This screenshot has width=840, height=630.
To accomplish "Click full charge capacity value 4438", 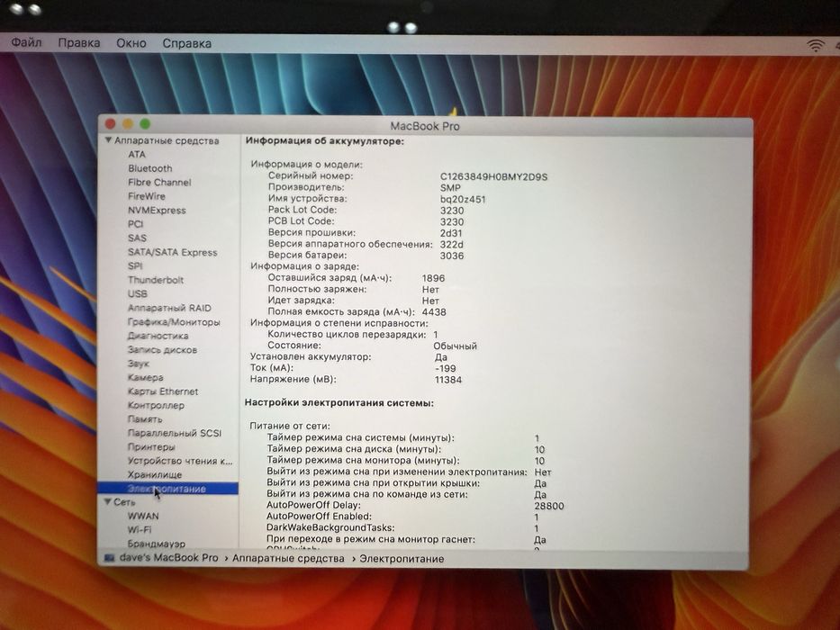I will [x=434, y=311].
